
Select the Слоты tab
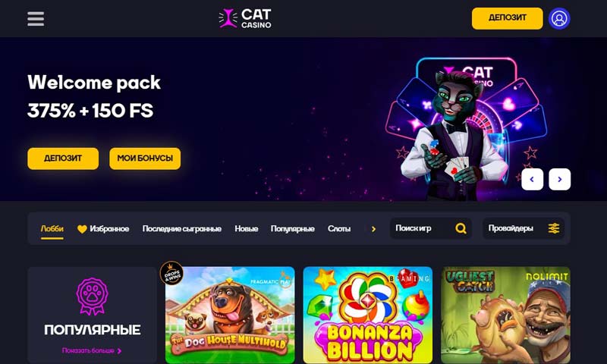[339, 228]
